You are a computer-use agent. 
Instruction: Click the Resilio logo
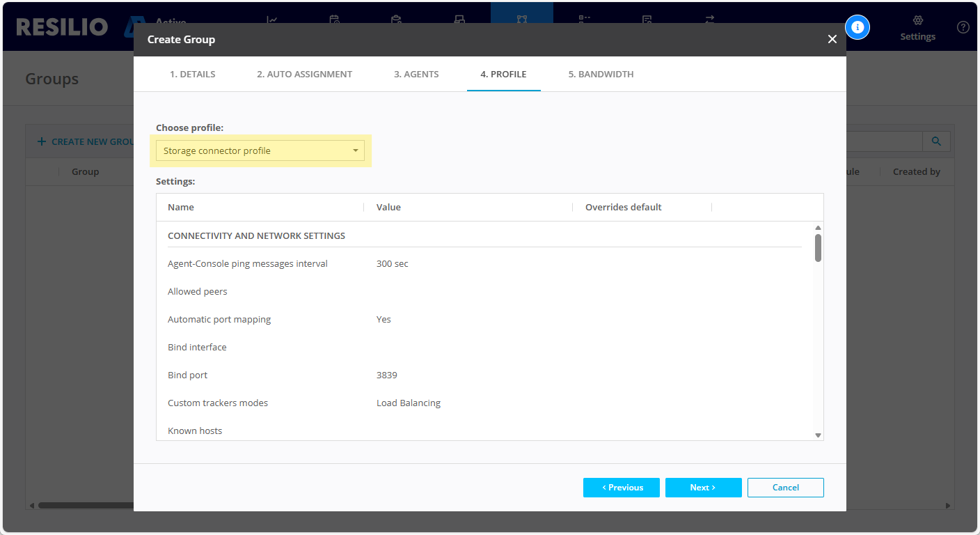coord(63,27)
